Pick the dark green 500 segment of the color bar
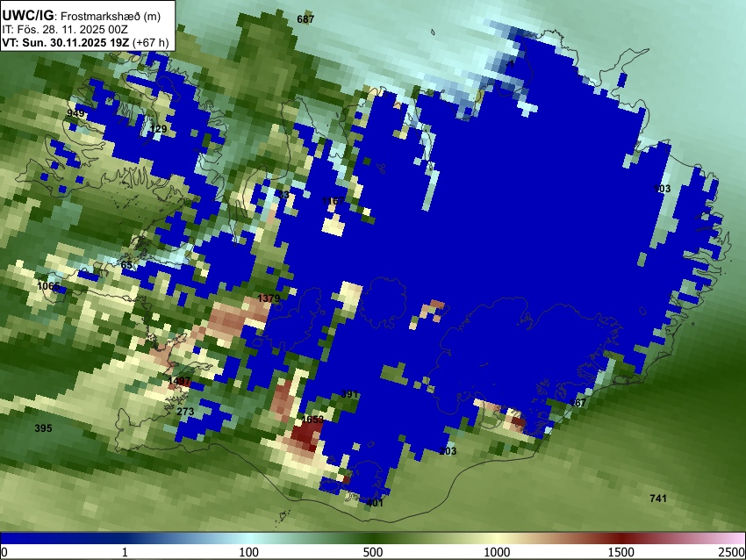This screenshot has width=746, height=560. tap(372, 539)
